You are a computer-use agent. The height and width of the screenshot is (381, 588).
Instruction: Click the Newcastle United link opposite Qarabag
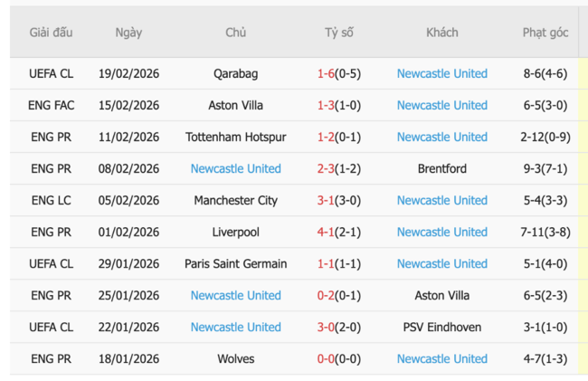441,73
